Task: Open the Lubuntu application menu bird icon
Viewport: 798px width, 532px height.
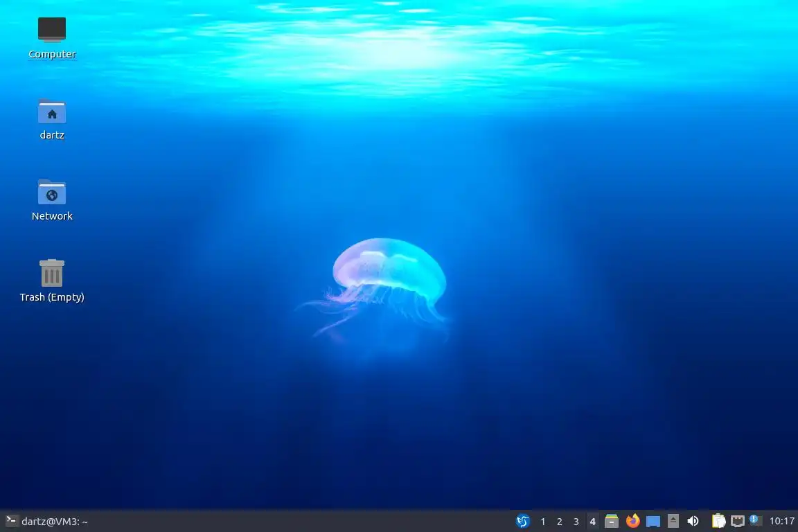Action: (x=523, y=521)
